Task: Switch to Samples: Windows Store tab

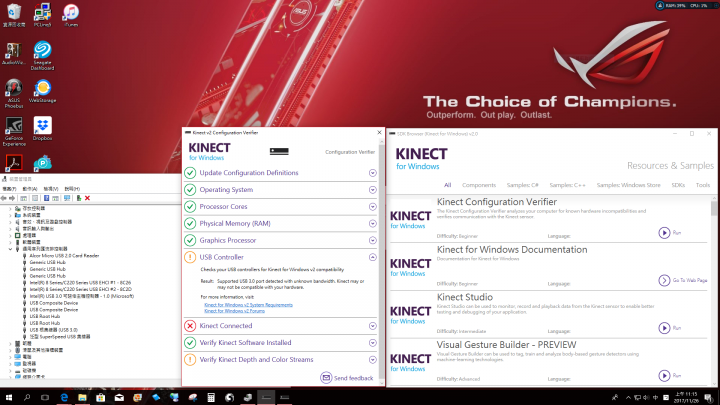Action: (628, 185)
